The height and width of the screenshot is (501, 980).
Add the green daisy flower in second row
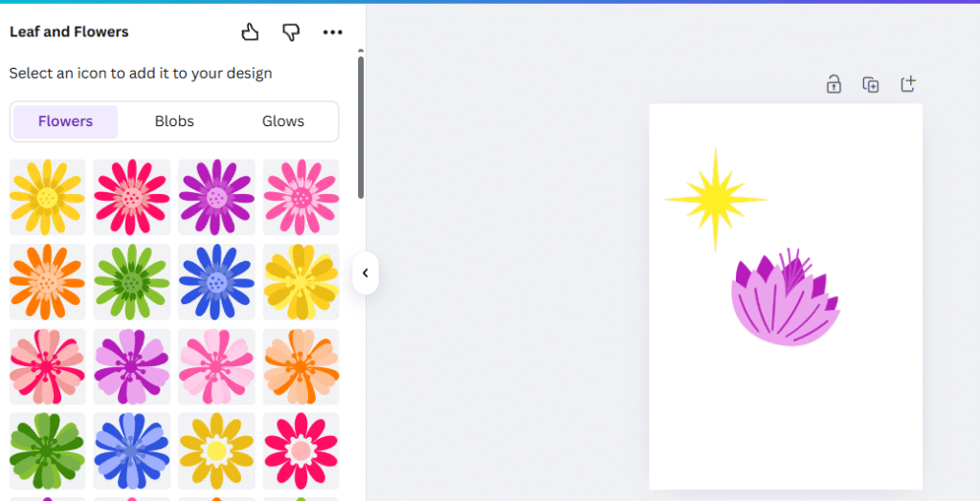coord(132,282)
